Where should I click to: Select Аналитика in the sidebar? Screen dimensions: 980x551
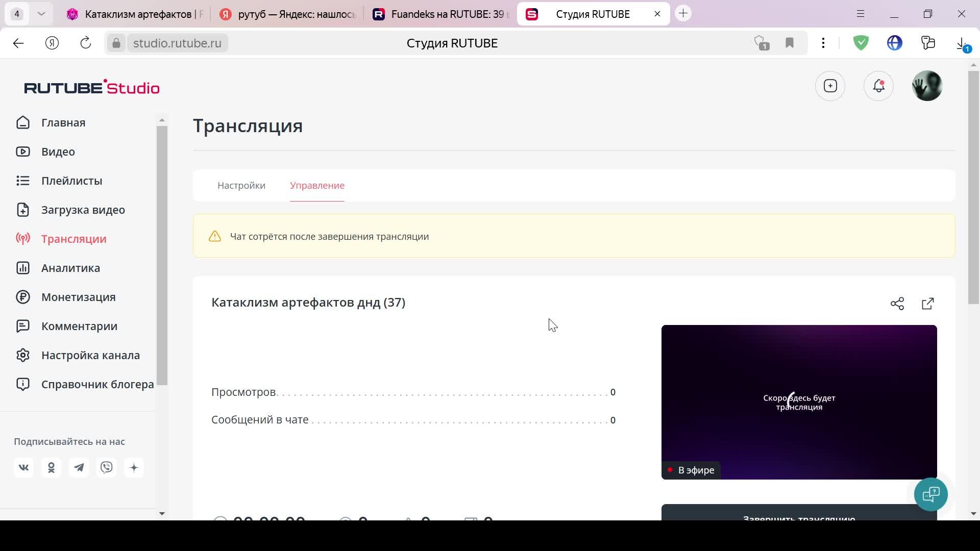pyautogui.click(x=70, y=268)
